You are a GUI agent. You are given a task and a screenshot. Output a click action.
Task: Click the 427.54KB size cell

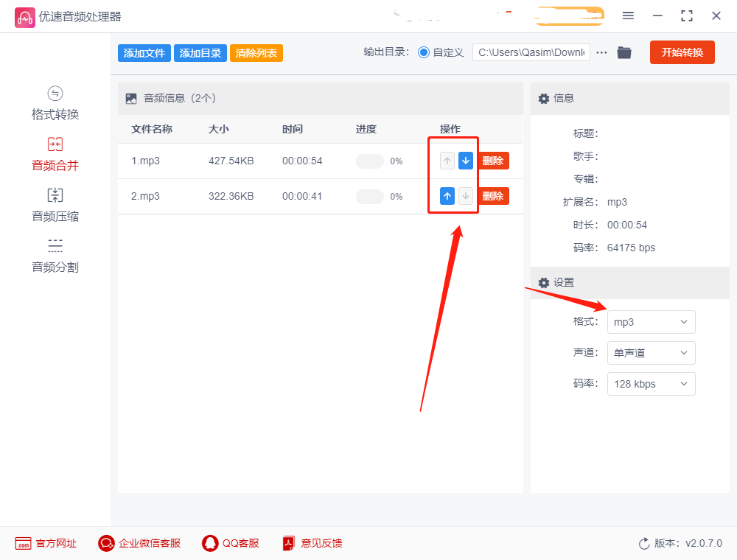[x=231, y=161]
